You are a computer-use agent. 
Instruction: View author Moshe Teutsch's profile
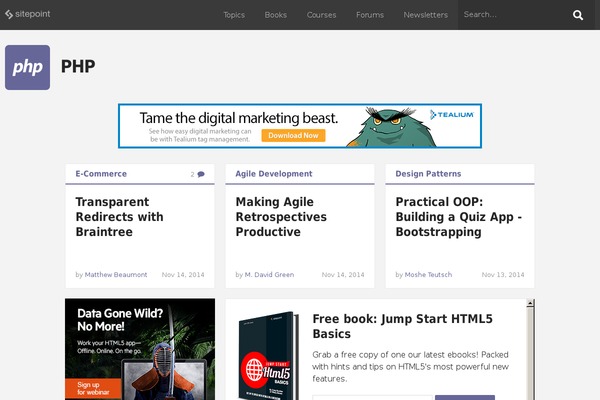pos(428,274)
